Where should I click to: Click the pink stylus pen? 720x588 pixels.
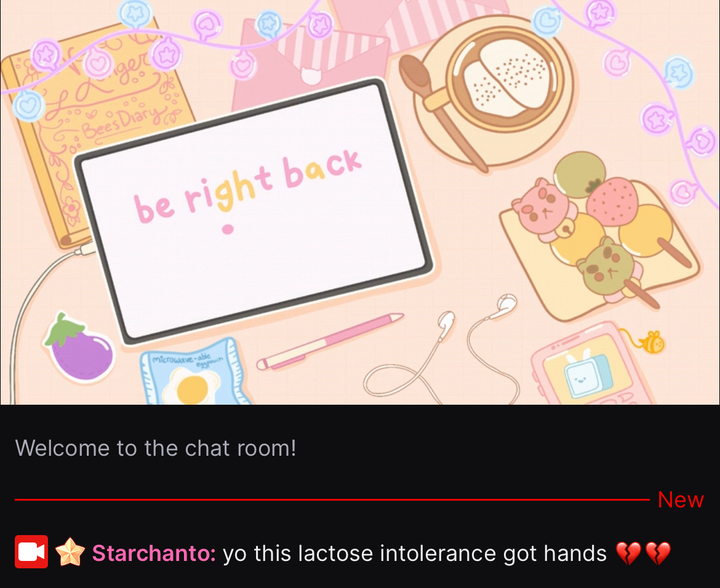pos(330,341)
